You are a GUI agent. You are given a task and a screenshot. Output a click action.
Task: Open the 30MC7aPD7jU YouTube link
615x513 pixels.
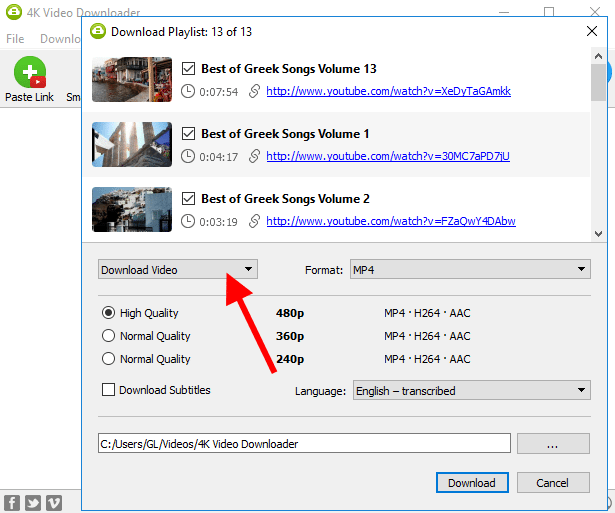(388, 156)
